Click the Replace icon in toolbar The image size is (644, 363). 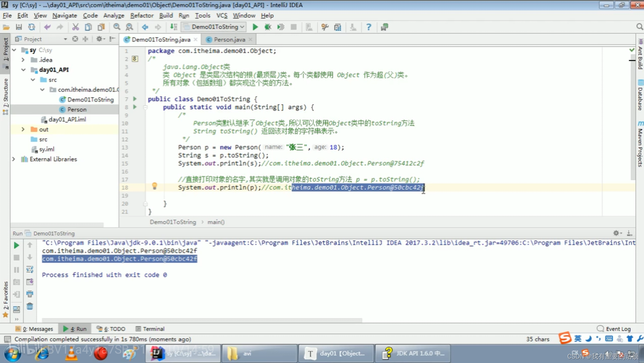click(129, 27)
